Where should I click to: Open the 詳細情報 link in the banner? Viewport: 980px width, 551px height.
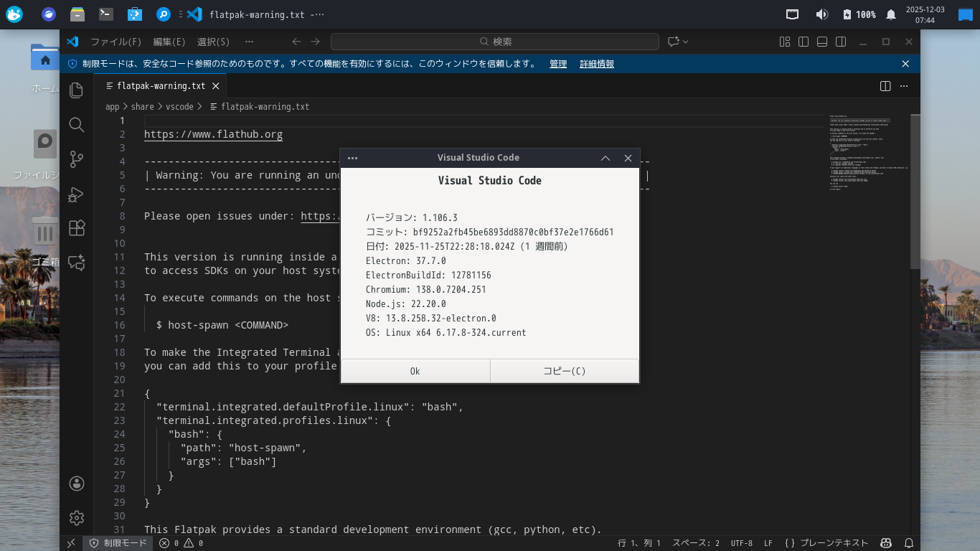(597, 64)
